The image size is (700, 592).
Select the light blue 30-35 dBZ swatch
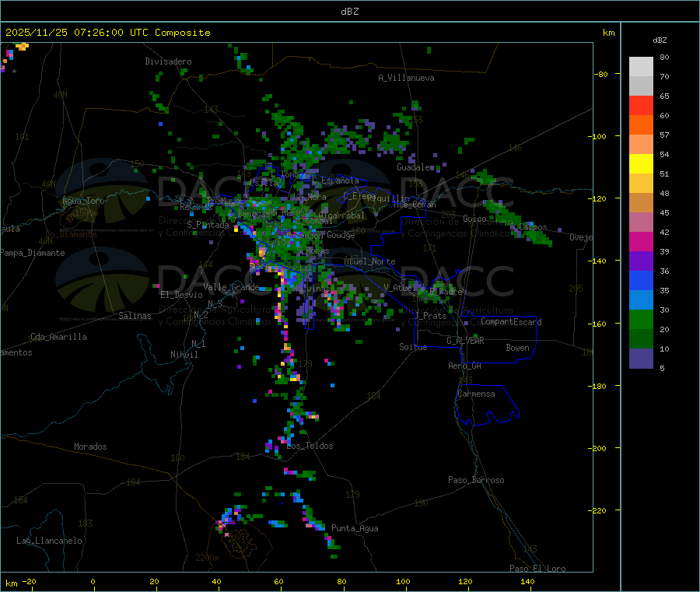641,300
